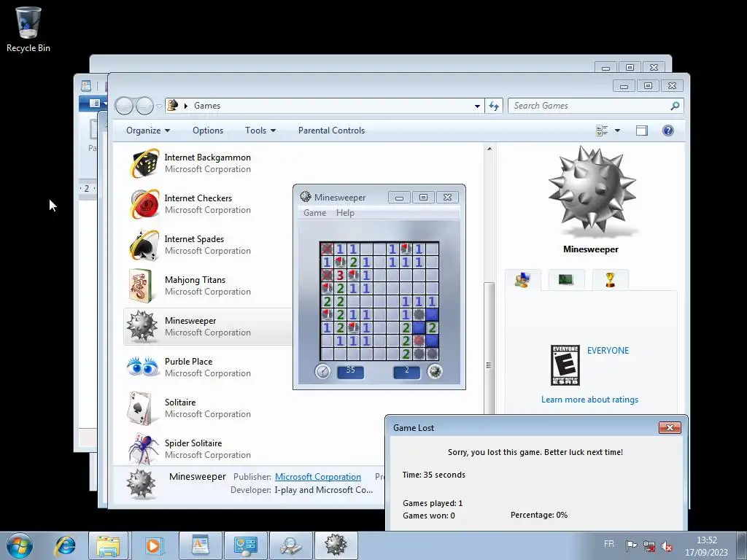Select the Mahjong Titans game icon
The image size is (747, 560).
[x=141, y=286]
